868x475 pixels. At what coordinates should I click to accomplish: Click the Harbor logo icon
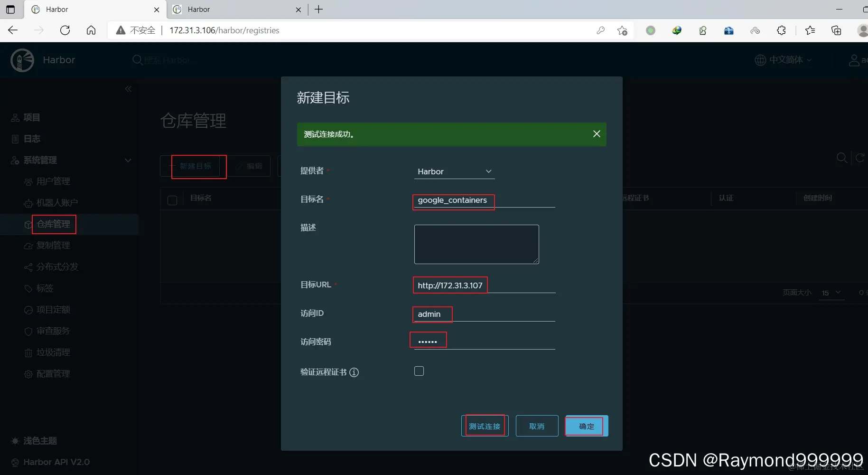[x=22, y=60]
